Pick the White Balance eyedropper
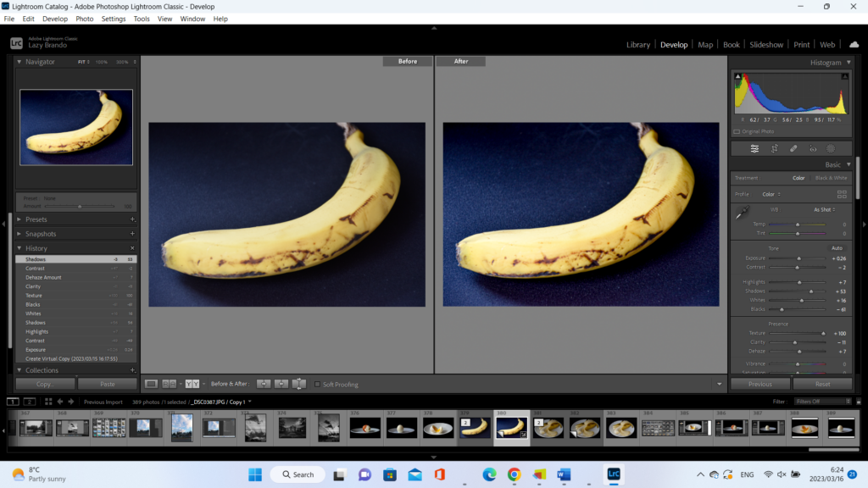 click(742, 212)
